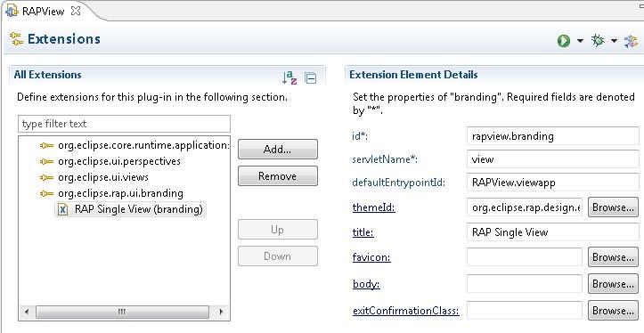Close the RAPView editor tab

[76, 11]
